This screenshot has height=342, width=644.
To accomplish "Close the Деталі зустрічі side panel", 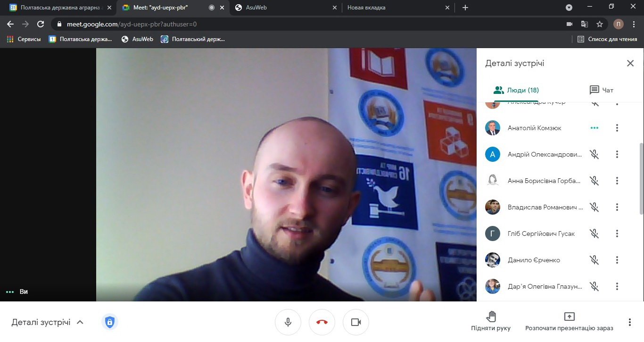I will click(x=630, y=63).
